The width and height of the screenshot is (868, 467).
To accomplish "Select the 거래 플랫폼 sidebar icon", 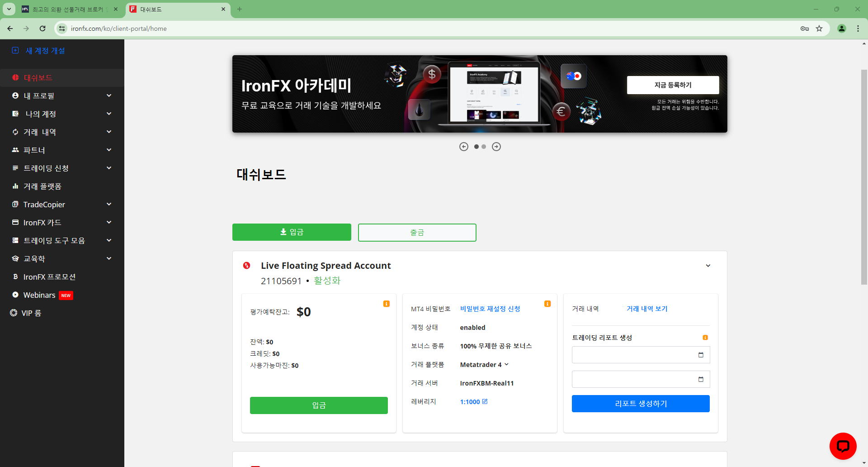I will pyautogui.click(x=15, y=186).
